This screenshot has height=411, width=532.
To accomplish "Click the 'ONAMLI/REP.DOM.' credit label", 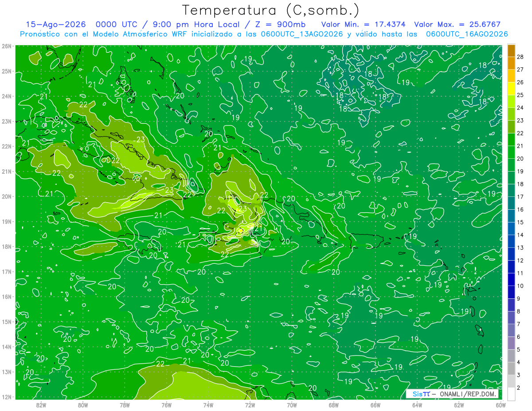I will tap(467, 394).
